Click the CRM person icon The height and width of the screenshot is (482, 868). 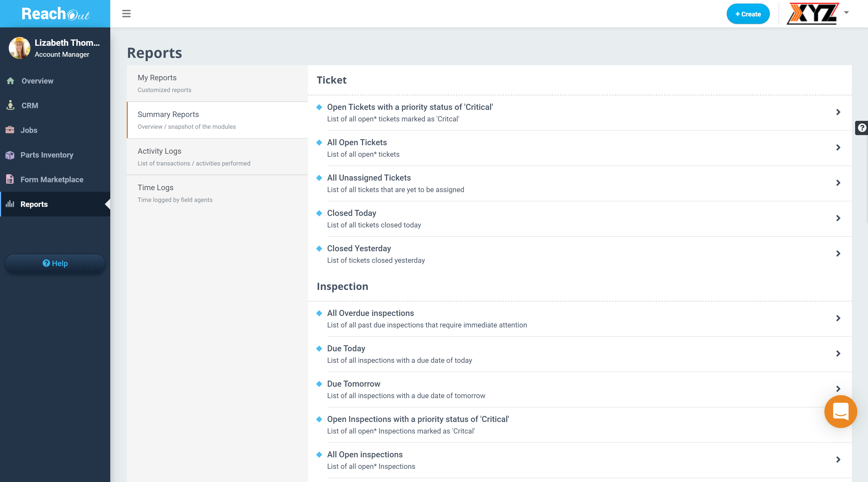click(x=10, y=105)
